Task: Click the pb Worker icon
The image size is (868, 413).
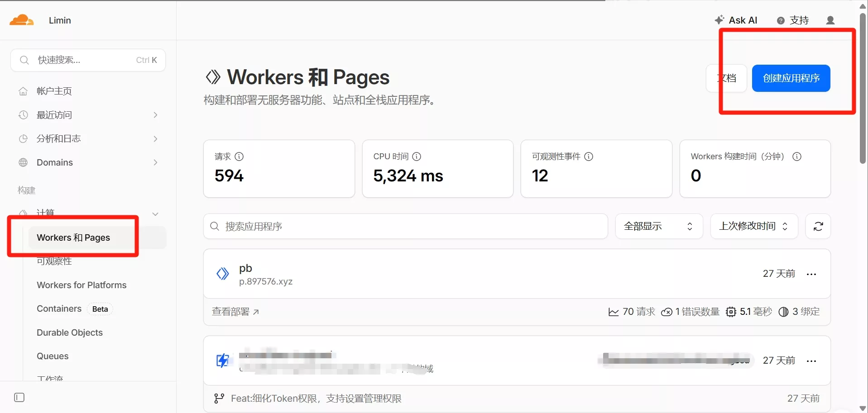Action: (222, 274)
